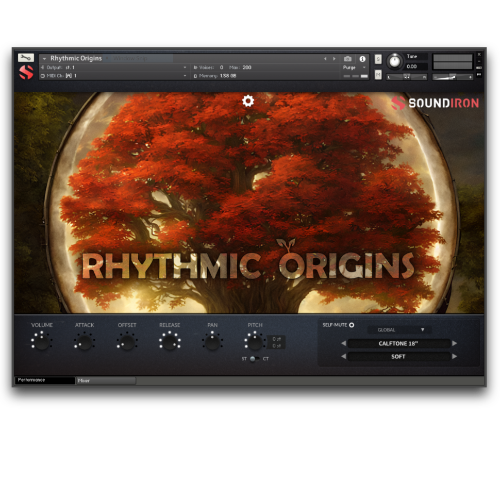
Task: Click the Pitch knob
Action: pyautogui.click(x=255, y=342)
